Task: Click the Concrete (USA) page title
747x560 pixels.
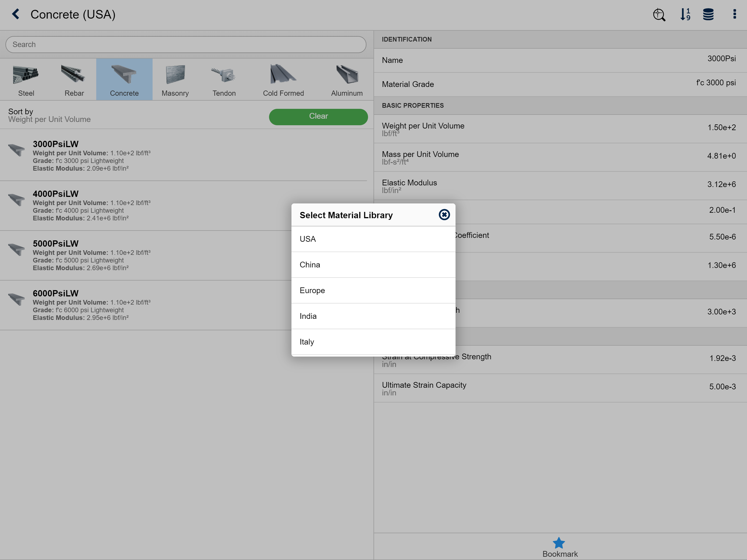Action: click(x=73, y=14)
